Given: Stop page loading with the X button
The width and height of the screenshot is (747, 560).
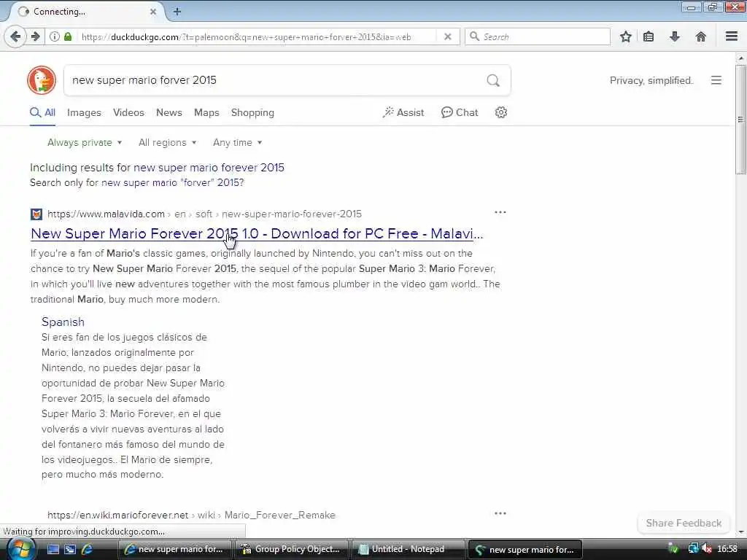Looking at the screenshot, I should click(x=448, y=36).
